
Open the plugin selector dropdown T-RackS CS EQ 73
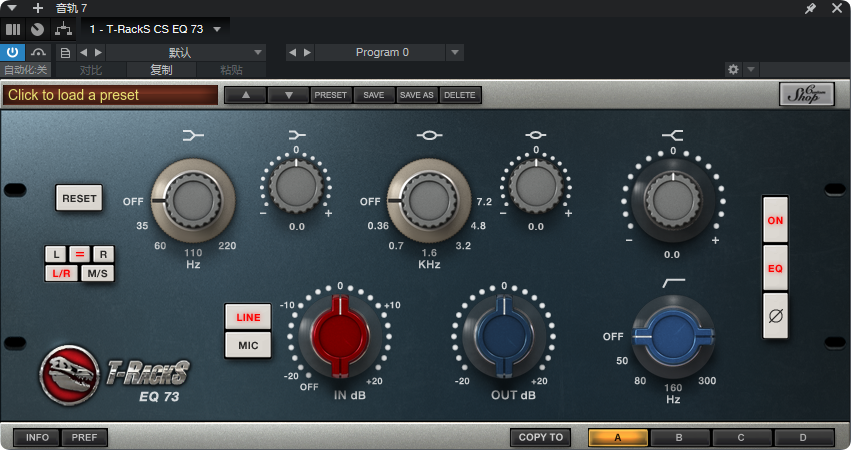(155, 29)
